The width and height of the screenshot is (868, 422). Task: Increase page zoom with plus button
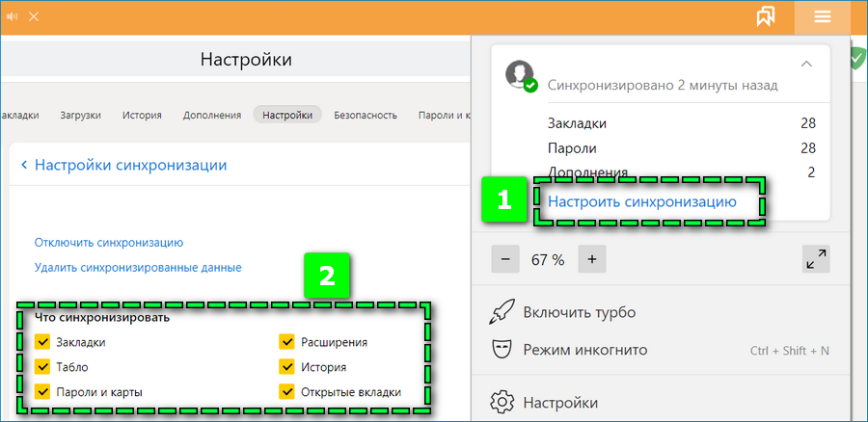(x=592, y=259)
